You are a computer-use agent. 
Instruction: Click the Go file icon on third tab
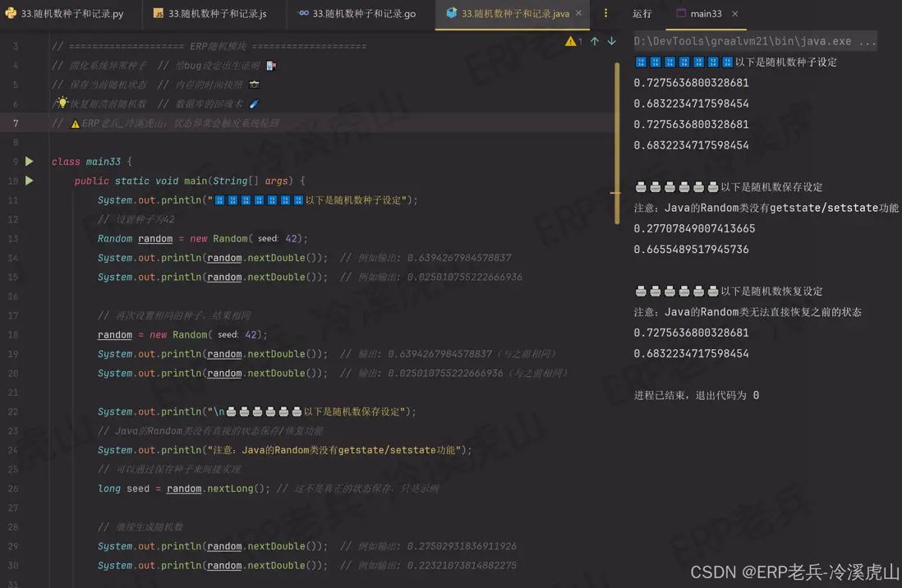pyautogui.click(x=303, y=13)
